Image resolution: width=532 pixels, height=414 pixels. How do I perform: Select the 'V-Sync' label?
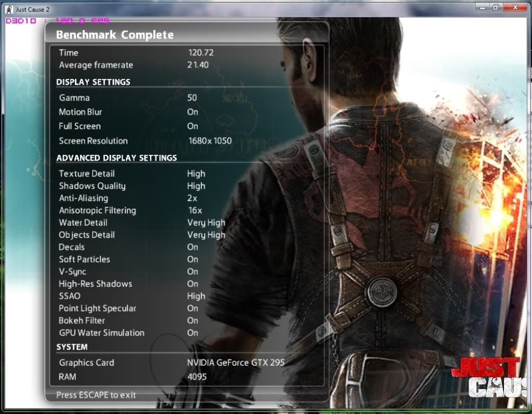73,272
